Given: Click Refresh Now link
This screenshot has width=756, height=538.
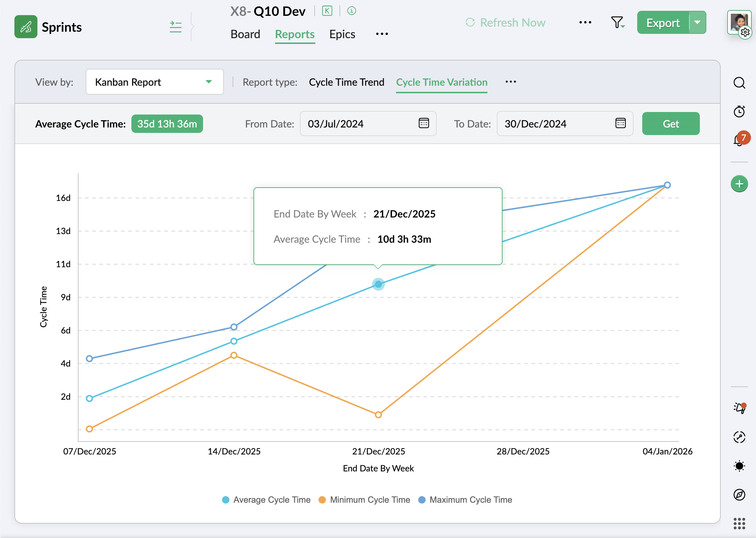Looking at the screenshot, I should coord(505,23).
